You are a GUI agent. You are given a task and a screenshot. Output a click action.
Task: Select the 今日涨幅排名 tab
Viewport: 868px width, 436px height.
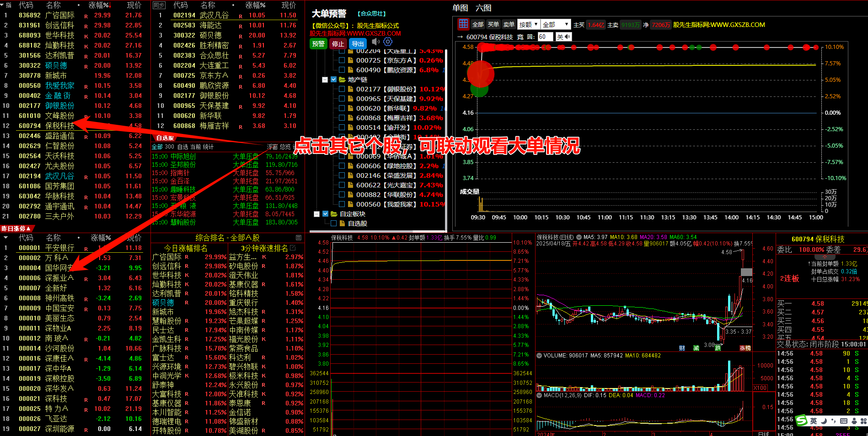click(x=186, y=248)
